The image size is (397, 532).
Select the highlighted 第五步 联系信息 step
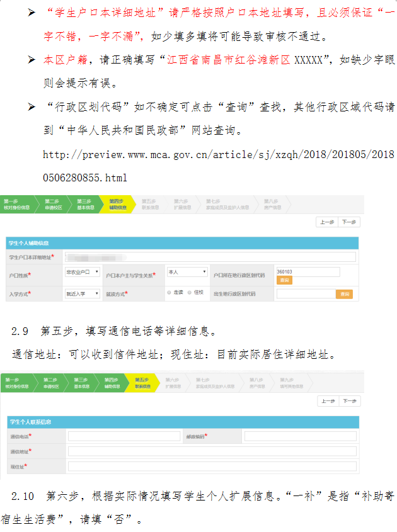point(142,383)
